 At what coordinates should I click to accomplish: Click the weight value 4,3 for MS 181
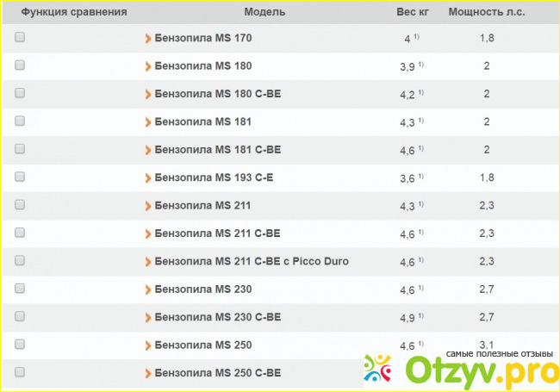point(408,123)
